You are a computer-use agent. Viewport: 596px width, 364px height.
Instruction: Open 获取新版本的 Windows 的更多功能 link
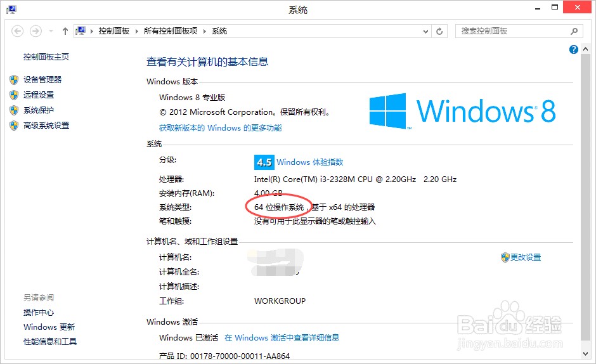[x=221, y=128]
